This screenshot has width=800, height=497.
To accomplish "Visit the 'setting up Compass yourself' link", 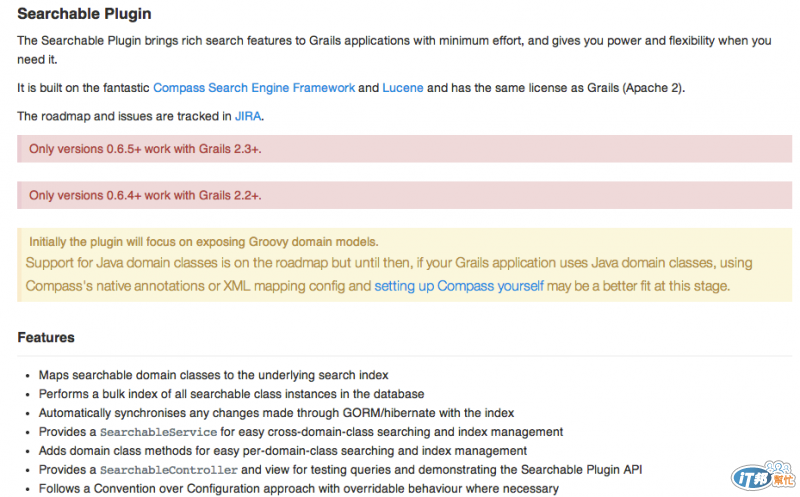I will tap(459, 286).
